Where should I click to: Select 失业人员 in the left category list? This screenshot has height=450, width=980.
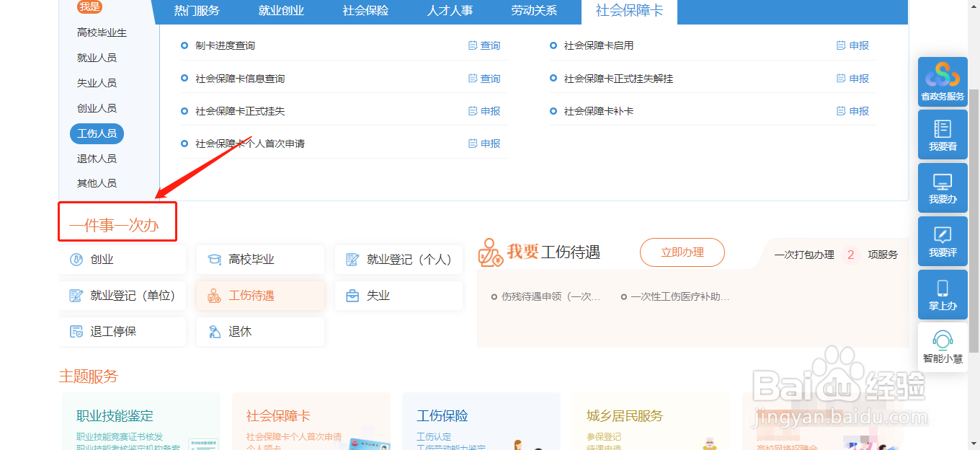click(x=97, y=82)
